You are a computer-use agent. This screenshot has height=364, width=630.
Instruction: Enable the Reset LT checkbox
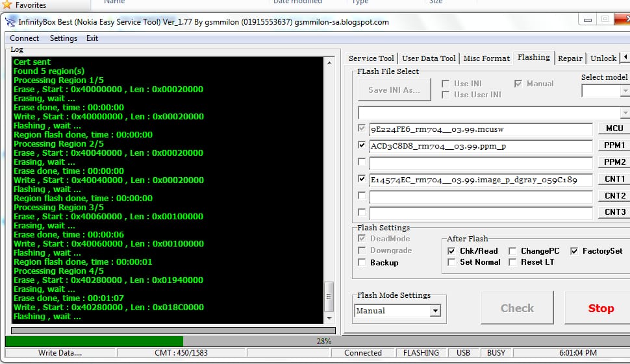pos(512,262)
